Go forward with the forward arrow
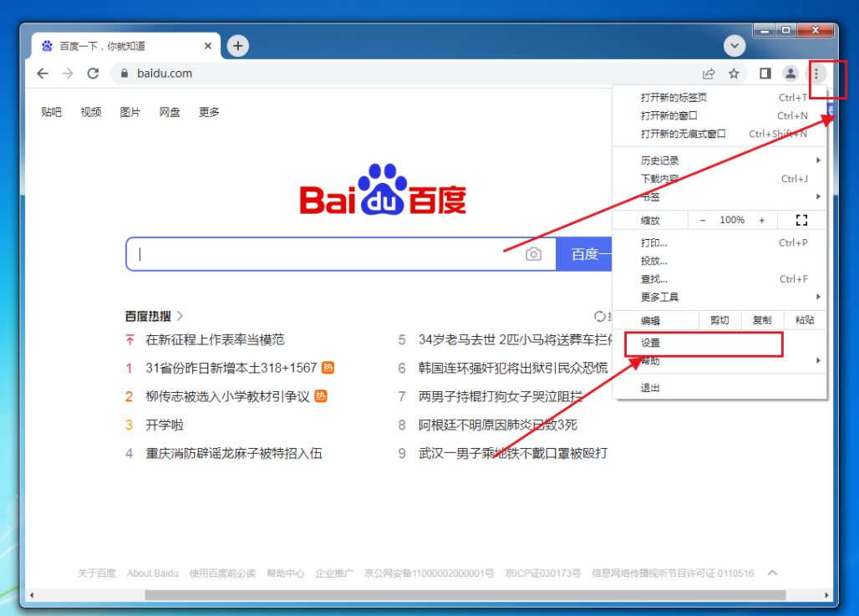 click(x=68, y=74)
